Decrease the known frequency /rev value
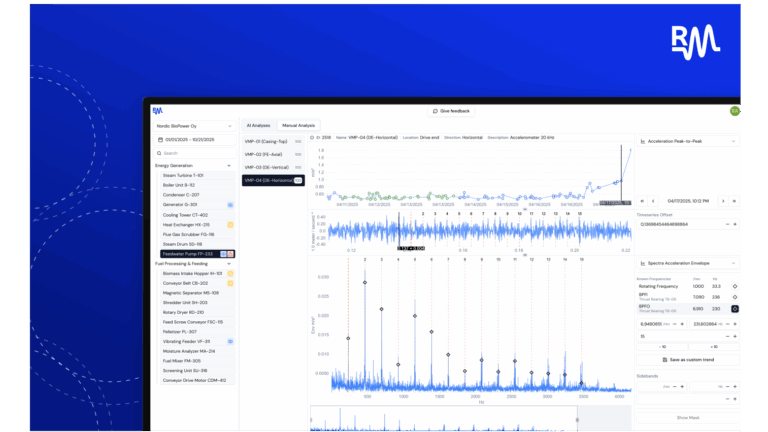This screenshot has height=432, width=768. pyautogui.click(x=675, y=324)
